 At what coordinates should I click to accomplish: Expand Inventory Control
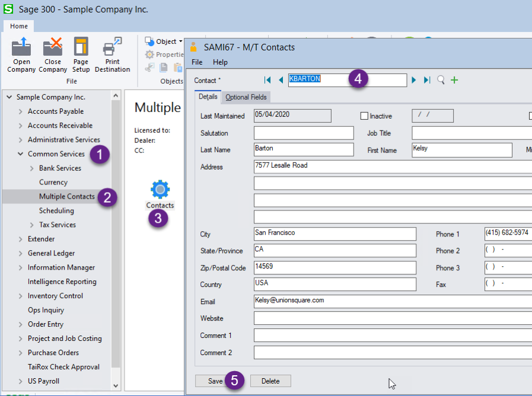coord(20,296)
